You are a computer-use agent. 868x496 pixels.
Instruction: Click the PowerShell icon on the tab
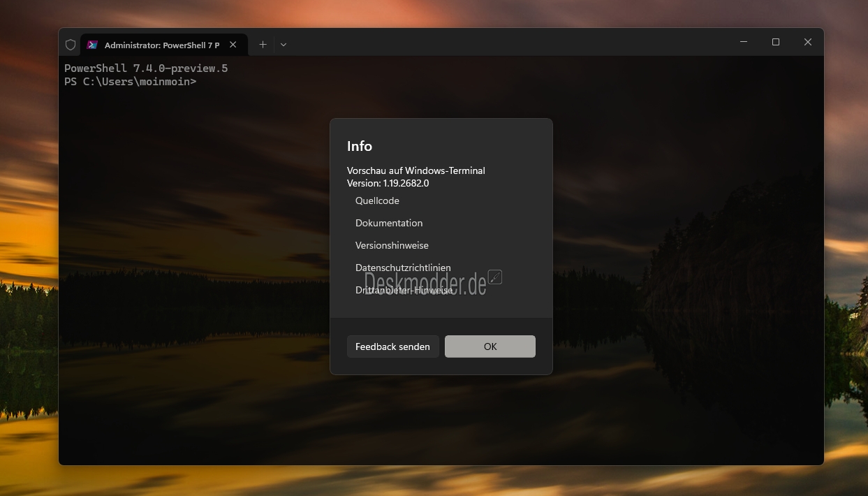tap(92, 45)
